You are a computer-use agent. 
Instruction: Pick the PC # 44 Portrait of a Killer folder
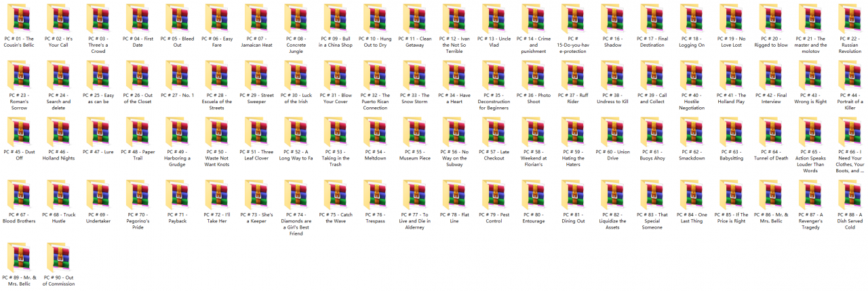[850, 75]
